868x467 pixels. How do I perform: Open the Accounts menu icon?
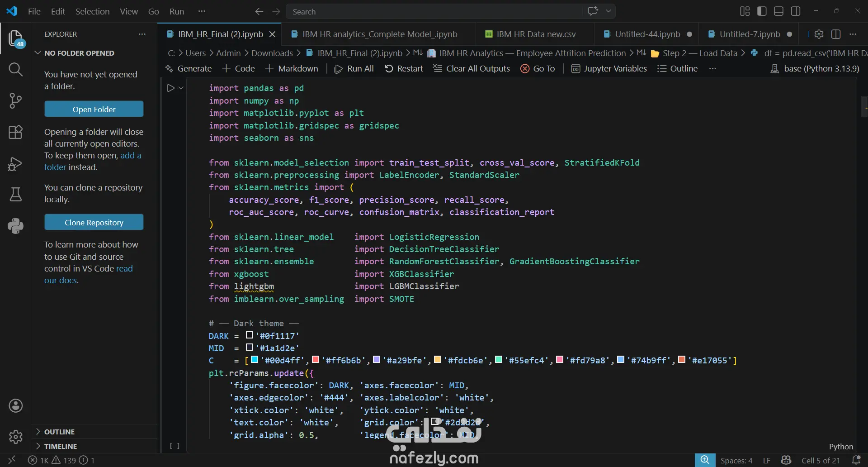[16, 406]
